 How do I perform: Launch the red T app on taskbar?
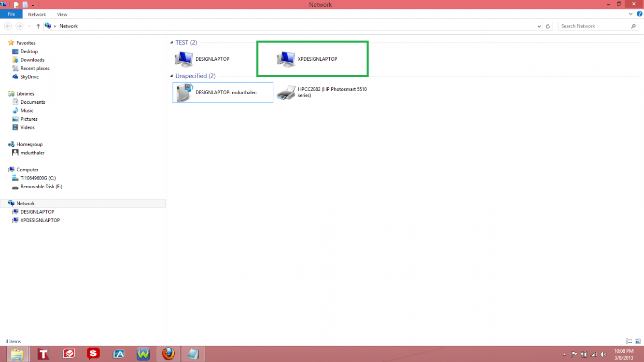[43, 354]
